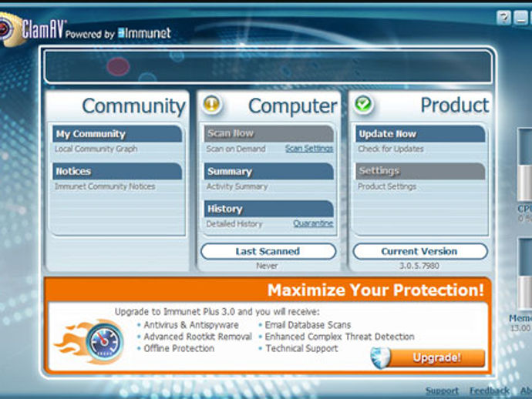Click Activity Summary text
This screenshot has width=532, height=399.
237,186
